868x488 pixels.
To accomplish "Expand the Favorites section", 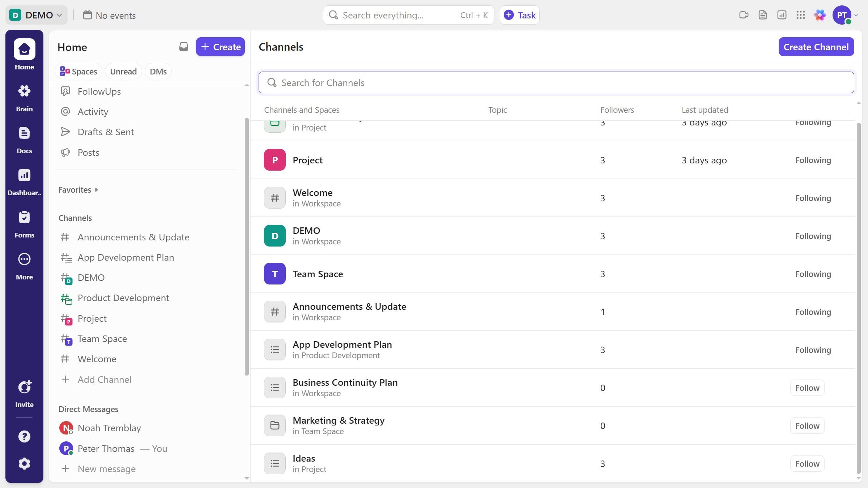I will click(78, 190).
